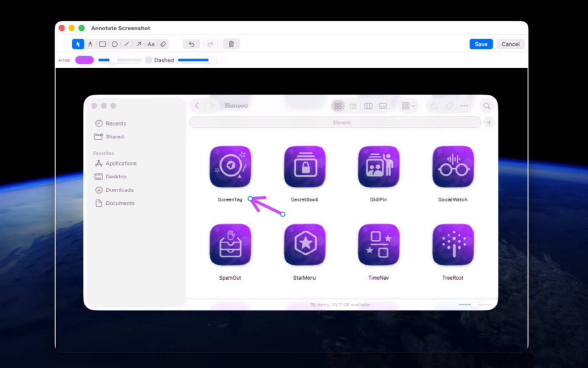The width and height of the screenshot is (588, 368).
Task: Select the SocialWatch app icon
Action: [x=453, y=167]
